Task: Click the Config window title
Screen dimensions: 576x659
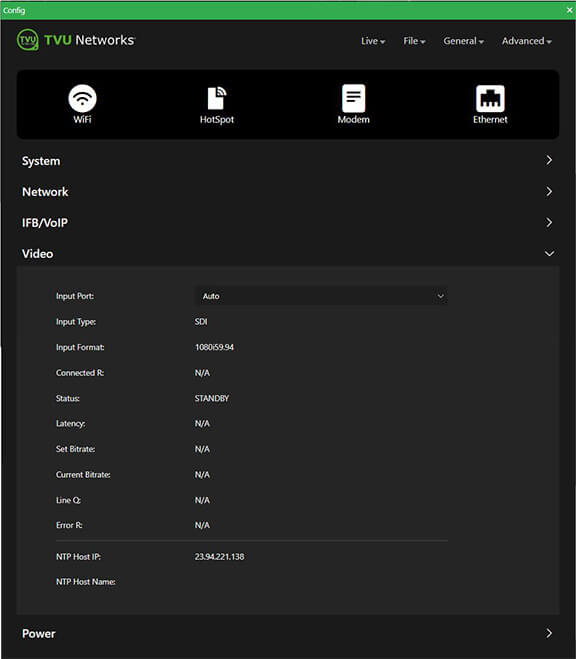Action: tap(14, 11)
